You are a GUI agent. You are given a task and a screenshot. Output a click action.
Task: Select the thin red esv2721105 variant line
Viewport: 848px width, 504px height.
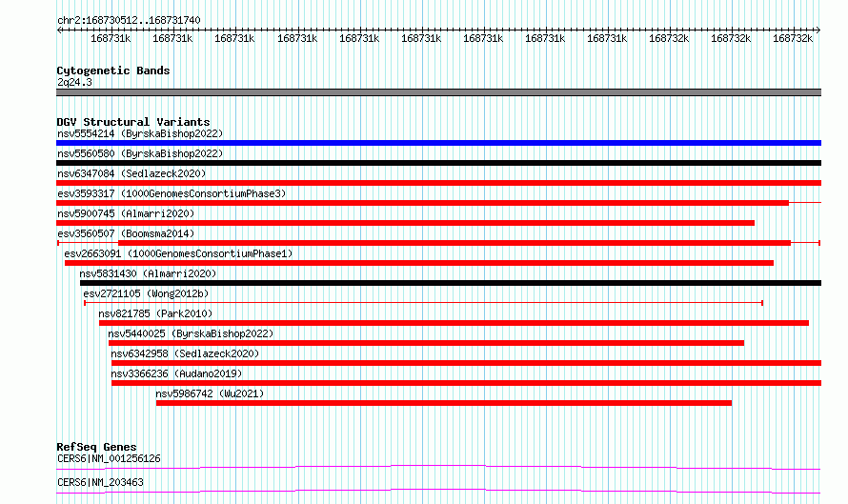click(x=423, y=303)
